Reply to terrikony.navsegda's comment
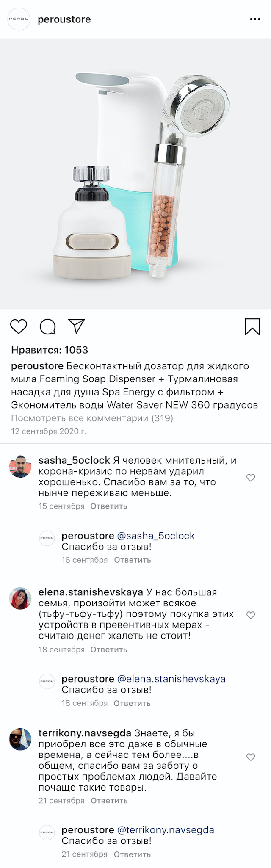This screenshot has height=868, width=271. click(x=109, y=801)
